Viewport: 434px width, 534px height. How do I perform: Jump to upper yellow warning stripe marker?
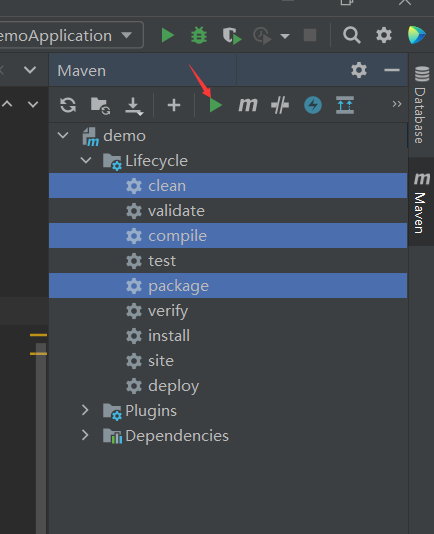tap(38, 335)
